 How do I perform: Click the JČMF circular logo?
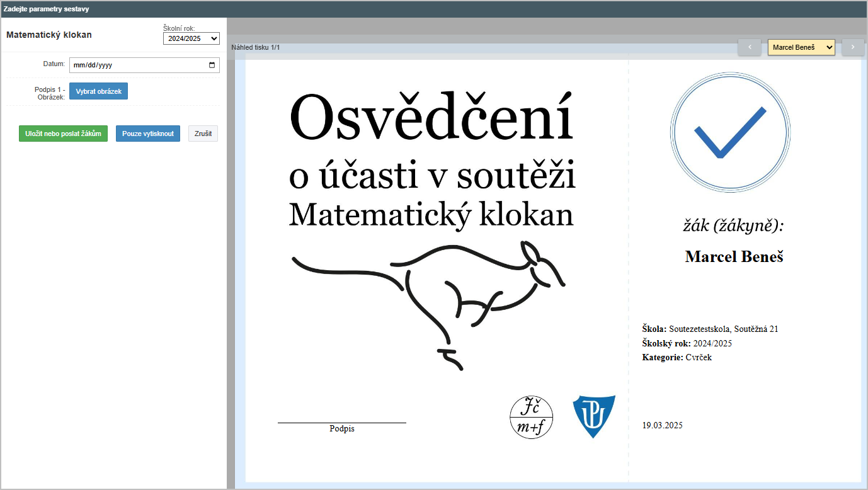[531, 418]
